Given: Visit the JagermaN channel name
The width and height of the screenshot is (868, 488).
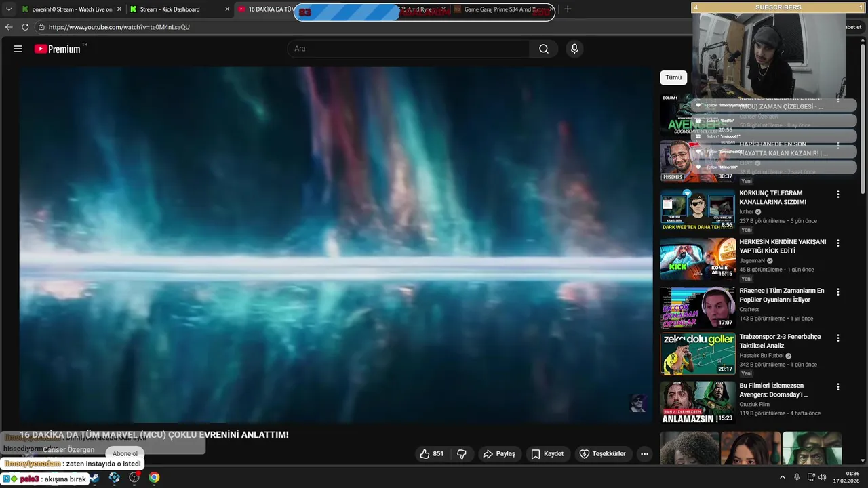Looking at the screenshot, I should tap(752, 261).
